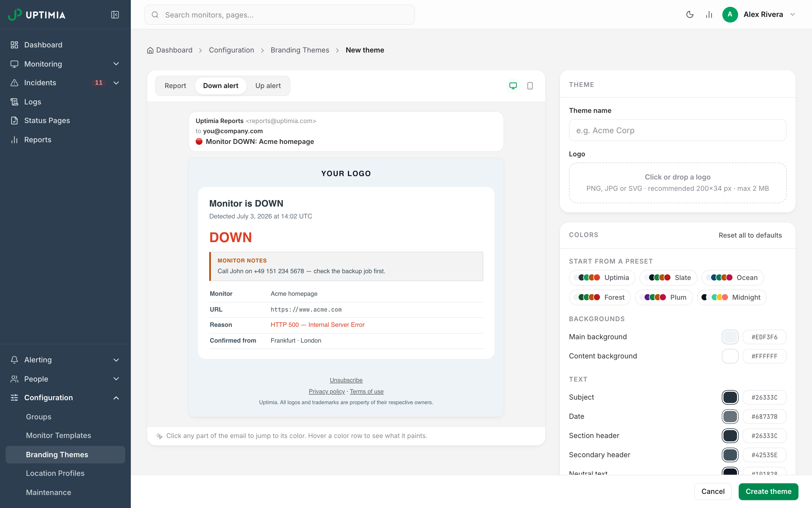Click the logo upload drop zone
This screenshot has height=508, width=812.
point(678,183)
